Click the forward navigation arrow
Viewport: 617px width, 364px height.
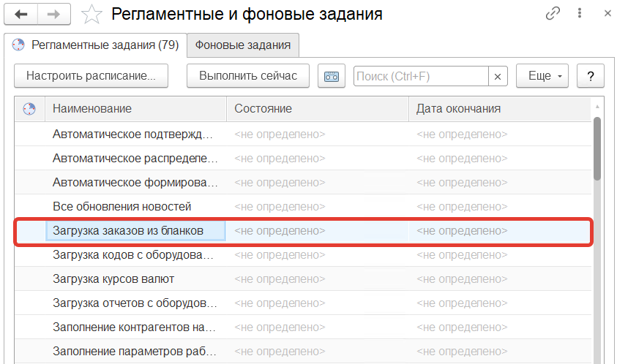pos(54,14)
